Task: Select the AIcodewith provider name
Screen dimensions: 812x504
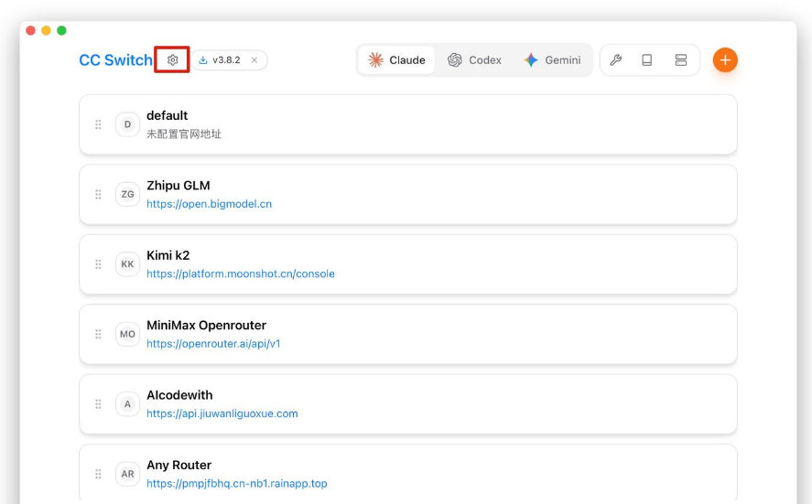Action: point(179,395)
